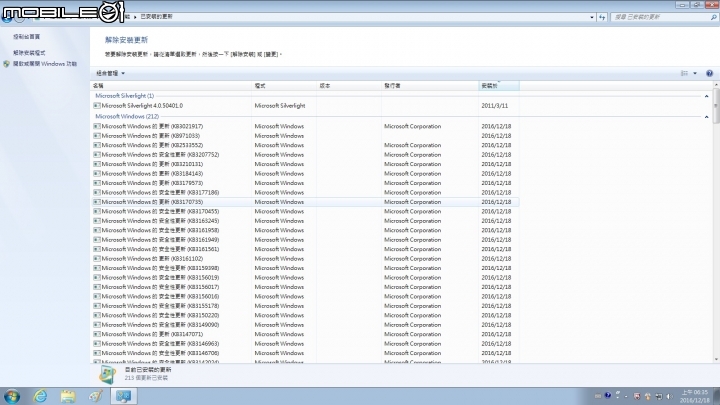Select update row KB3161102

coord(305,259)
